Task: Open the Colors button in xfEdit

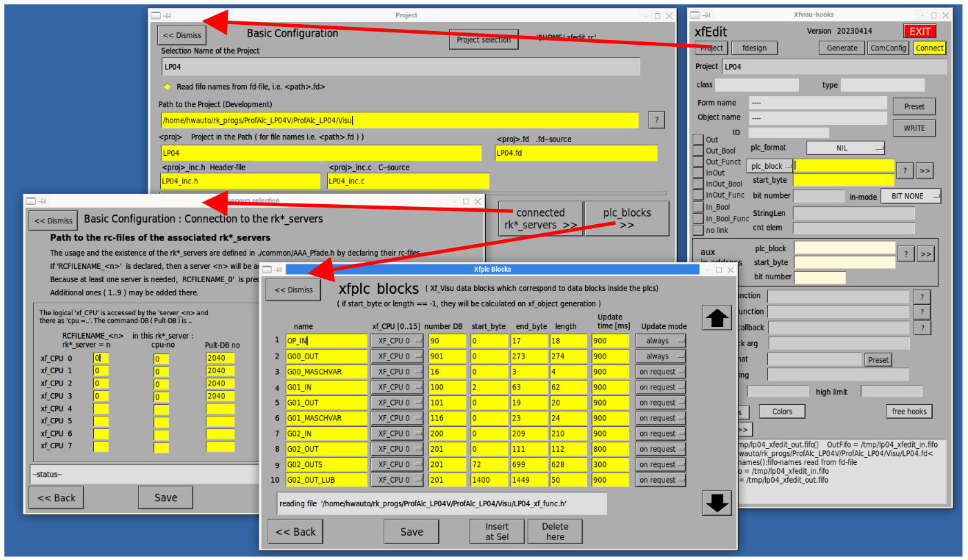Action: tap(782, 412)
